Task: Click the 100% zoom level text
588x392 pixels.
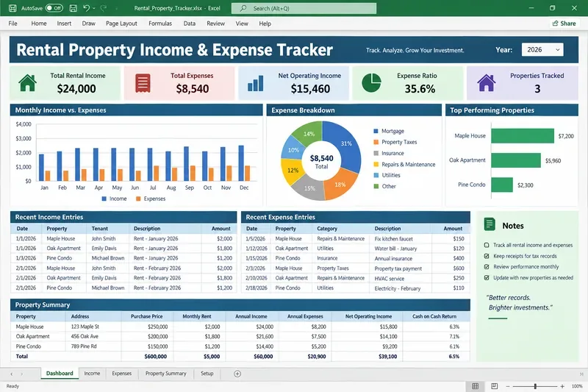Action: (x=577, y=386)
